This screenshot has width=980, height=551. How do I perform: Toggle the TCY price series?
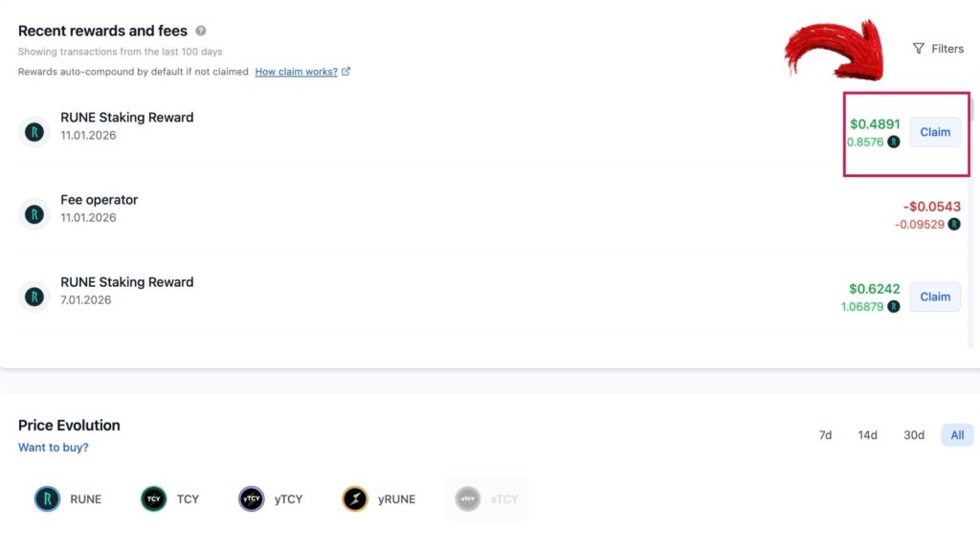point(170,499)
